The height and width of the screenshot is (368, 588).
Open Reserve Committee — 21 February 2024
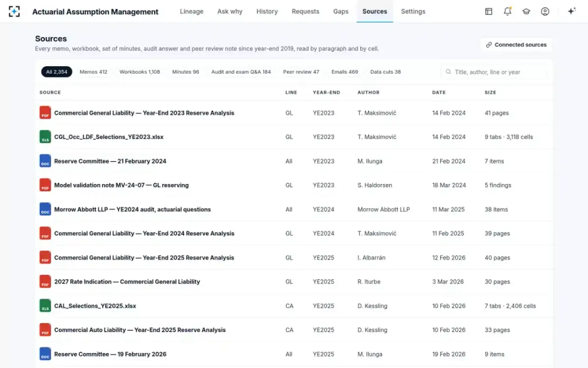tap(110, 161)
